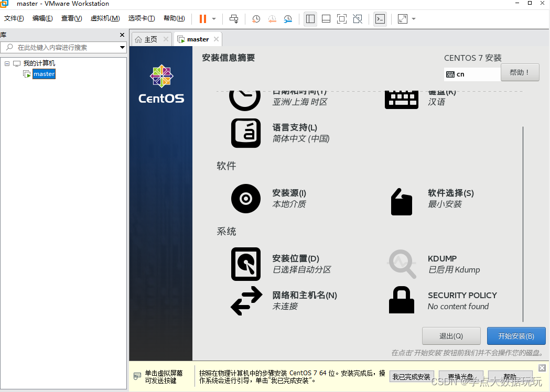Click the full screen mode icon

tap(342, 19)
